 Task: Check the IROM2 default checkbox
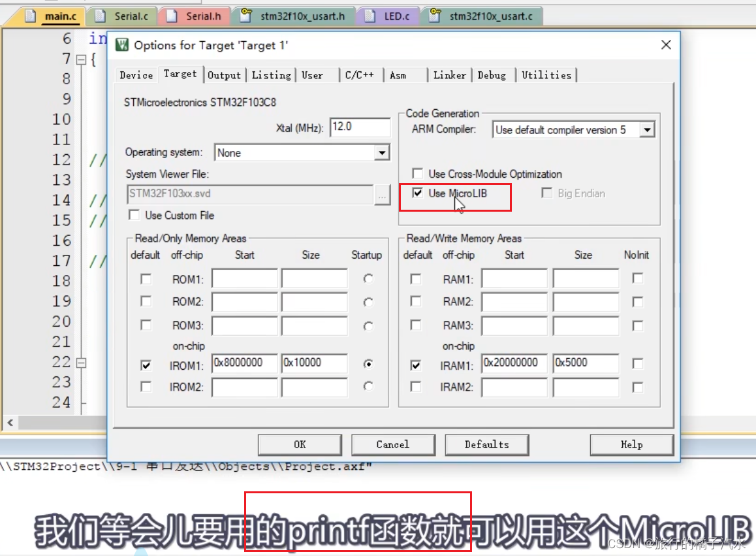point(146,387)
